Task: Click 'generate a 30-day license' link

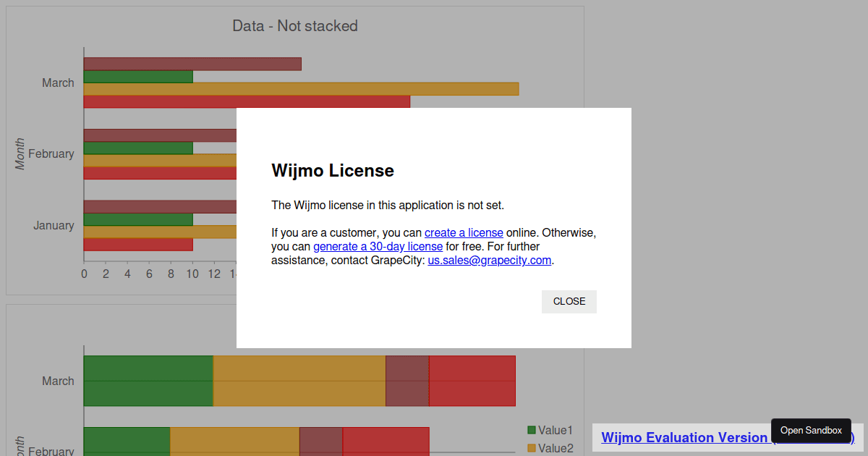Action: tap(378, 247)
